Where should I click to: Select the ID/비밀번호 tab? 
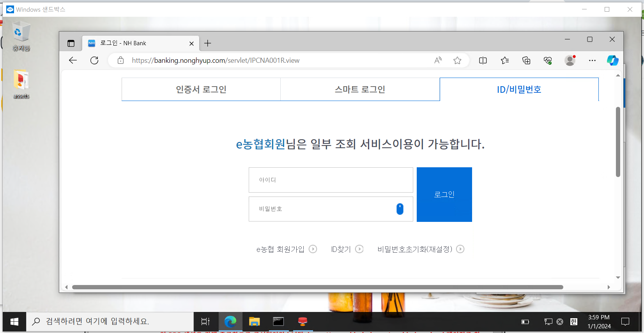click(x=519, y=89)
